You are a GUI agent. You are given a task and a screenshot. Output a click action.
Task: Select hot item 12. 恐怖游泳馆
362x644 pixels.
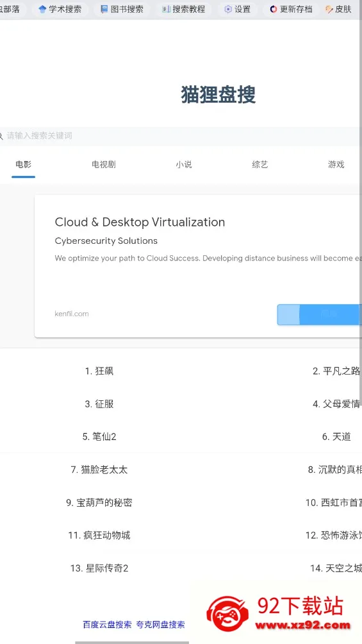click(334, 536)
